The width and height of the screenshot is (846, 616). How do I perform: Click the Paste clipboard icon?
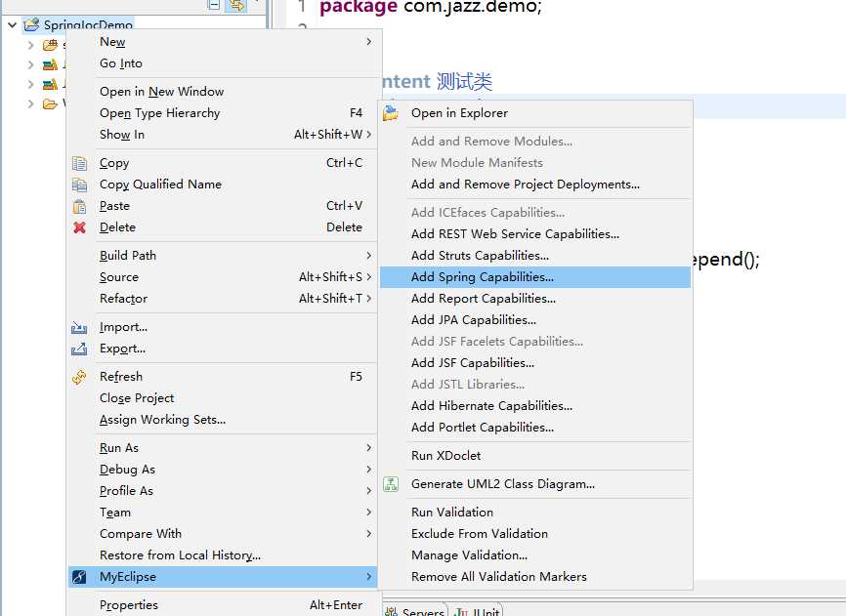coord(79,206)
